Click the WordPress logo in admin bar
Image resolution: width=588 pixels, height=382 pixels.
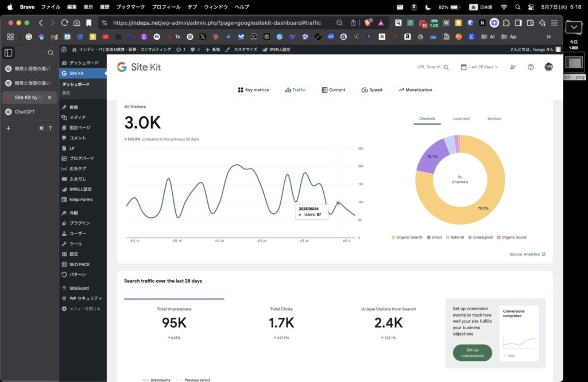pos(64,50)
